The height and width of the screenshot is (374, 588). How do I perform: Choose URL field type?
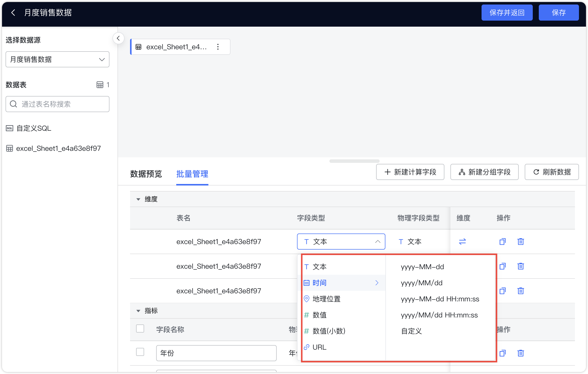(341, 347)
